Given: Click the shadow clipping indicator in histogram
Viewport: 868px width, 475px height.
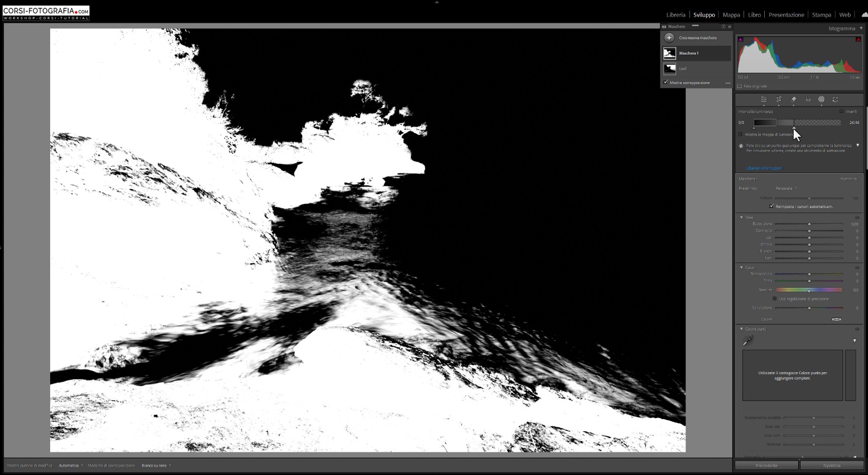Looking at the screenshot, I should [741, 39].
